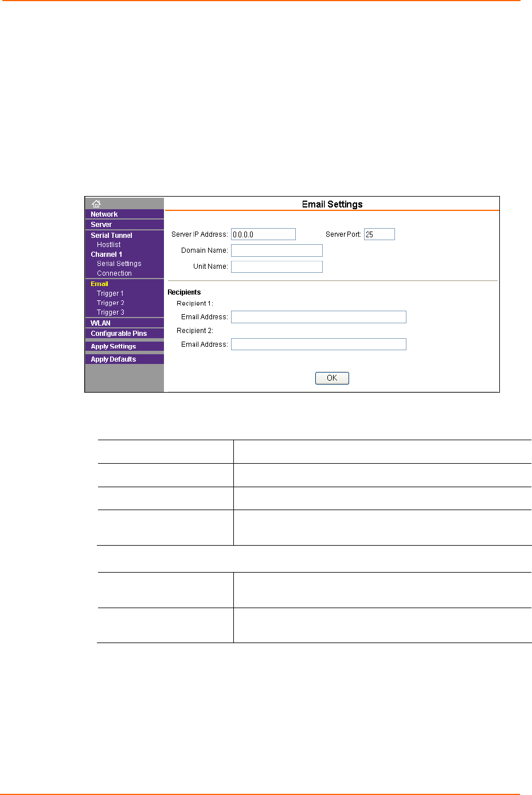Open the WLAN menu item
Viewport: 532px width, 795px height.
tap(100, 323)
